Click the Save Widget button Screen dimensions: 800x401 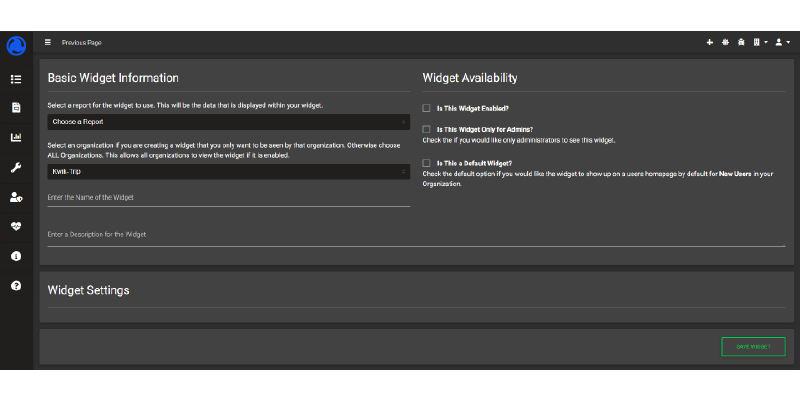[753, 346]
